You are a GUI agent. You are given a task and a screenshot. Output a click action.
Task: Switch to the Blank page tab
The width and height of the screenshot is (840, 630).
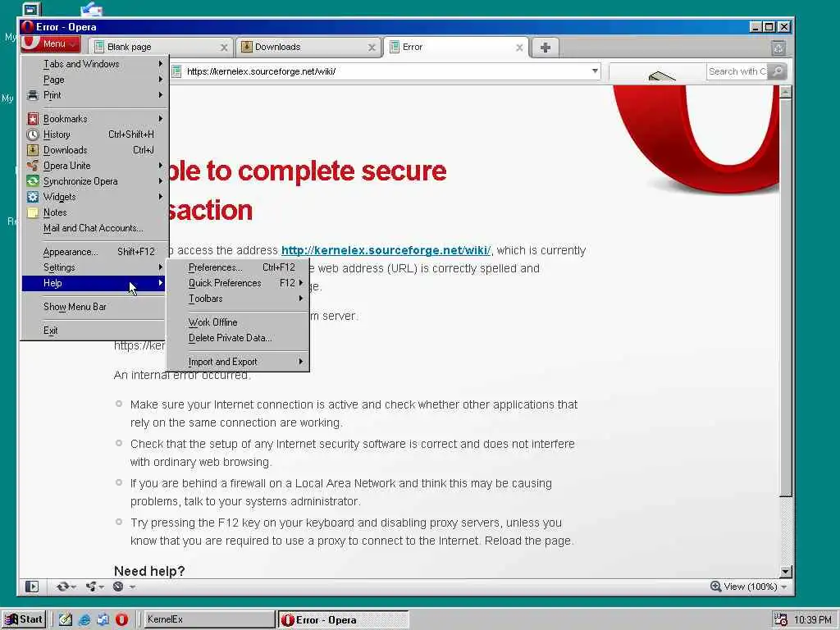[x=161, y=47]
